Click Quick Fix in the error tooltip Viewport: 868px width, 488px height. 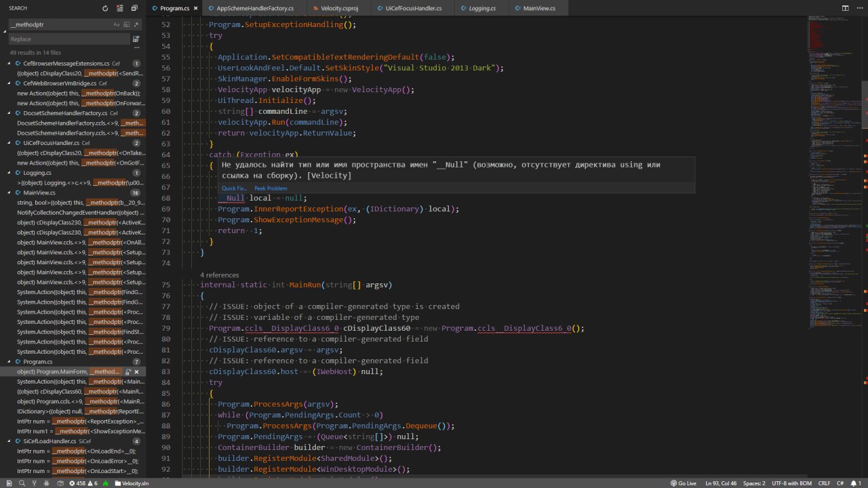click(x=234, y=188)
